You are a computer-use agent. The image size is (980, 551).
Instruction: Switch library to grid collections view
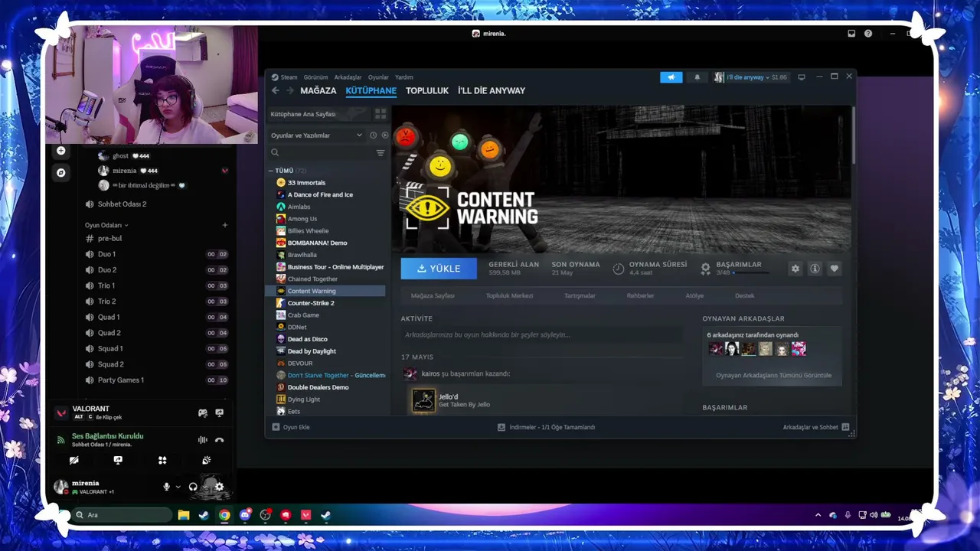(x=381, y=114)
